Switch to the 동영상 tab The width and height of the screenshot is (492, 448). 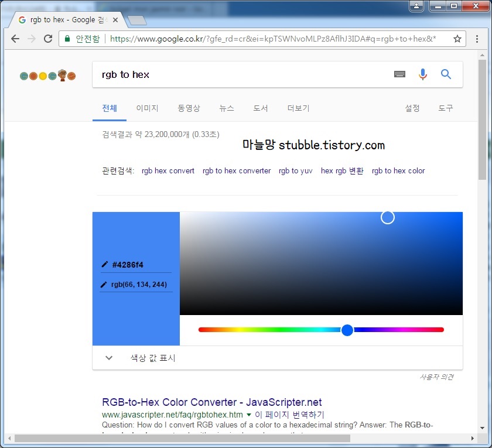(189, 108)
